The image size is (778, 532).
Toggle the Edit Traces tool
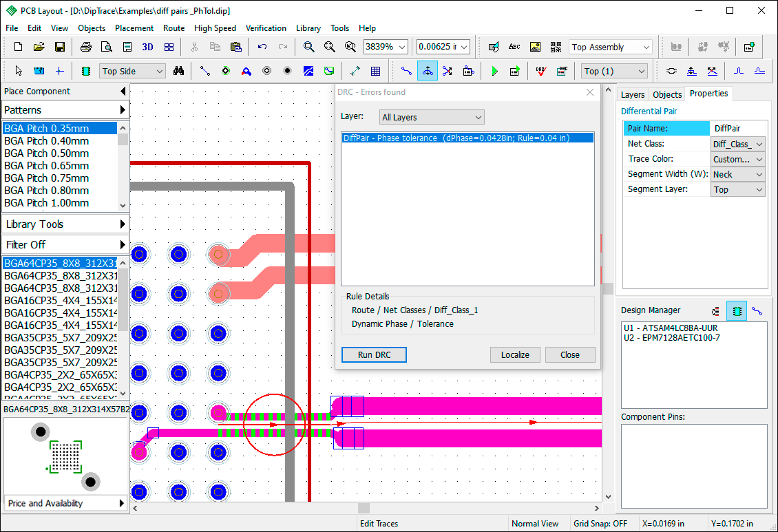tap(427, 71)
